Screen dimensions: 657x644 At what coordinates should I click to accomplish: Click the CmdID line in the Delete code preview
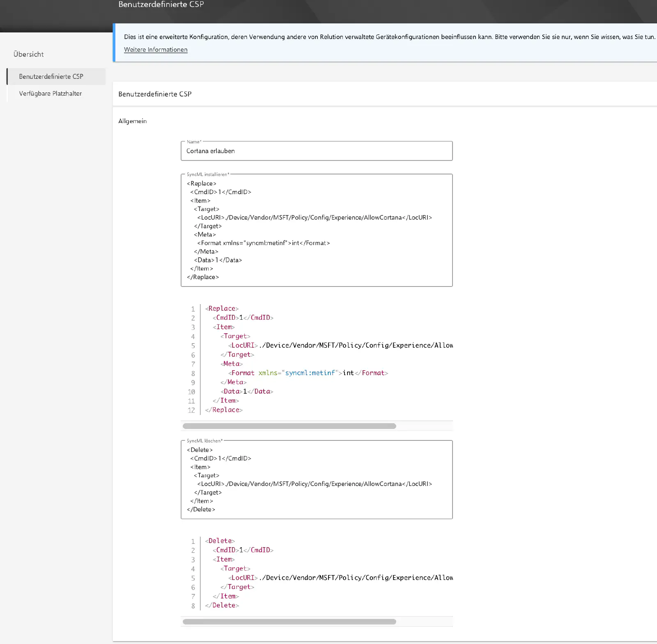pyautogui.click(x=243, y=550)
